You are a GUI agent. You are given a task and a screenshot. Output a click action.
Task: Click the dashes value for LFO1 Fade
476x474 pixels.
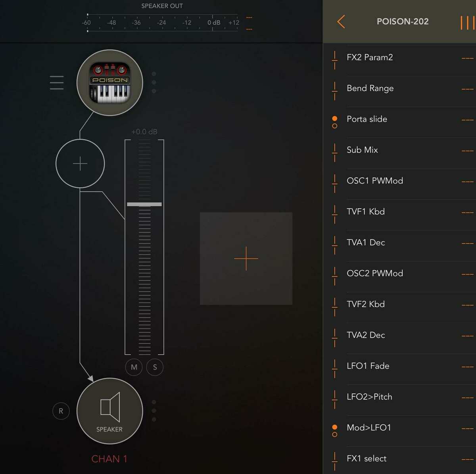point(468,367)
